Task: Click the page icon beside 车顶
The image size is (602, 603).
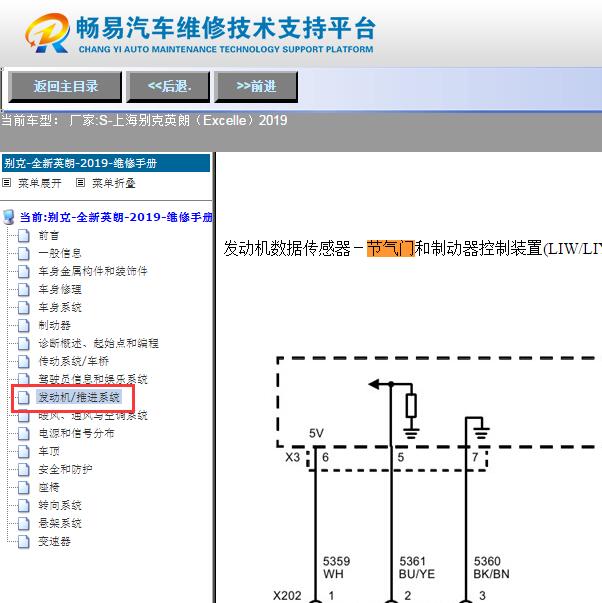Action: (23, 451)
